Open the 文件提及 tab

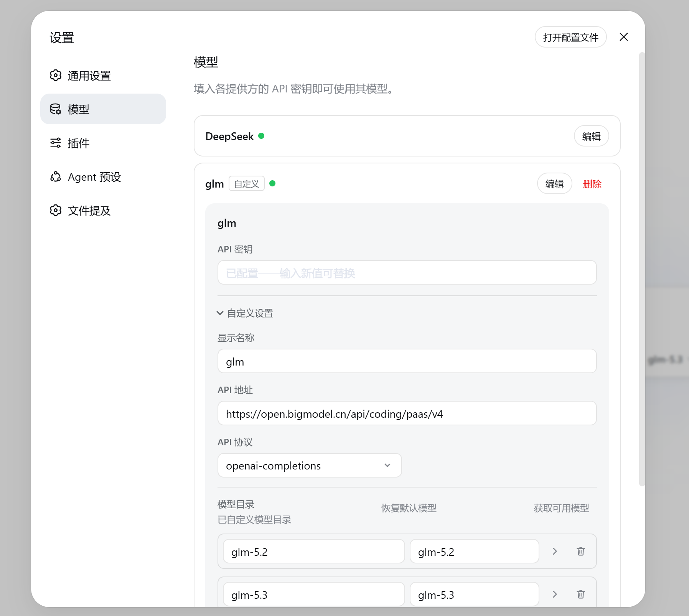pos(103,211)
